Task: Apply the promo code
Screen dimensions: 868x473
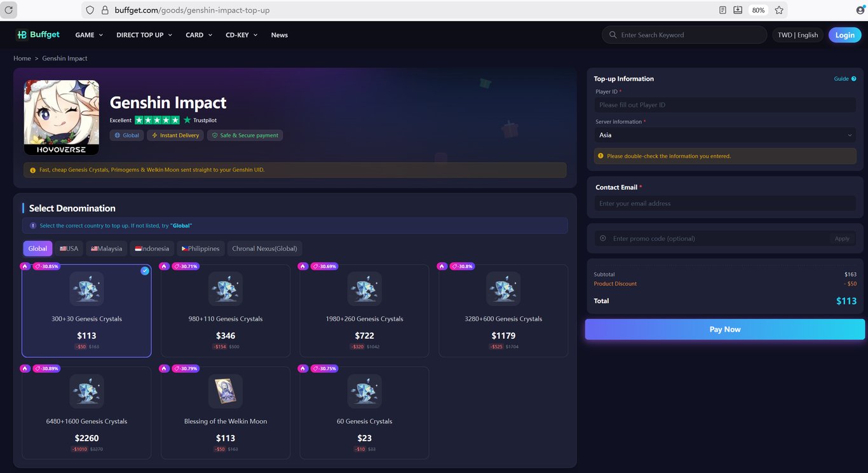Action: pos(842,238)
